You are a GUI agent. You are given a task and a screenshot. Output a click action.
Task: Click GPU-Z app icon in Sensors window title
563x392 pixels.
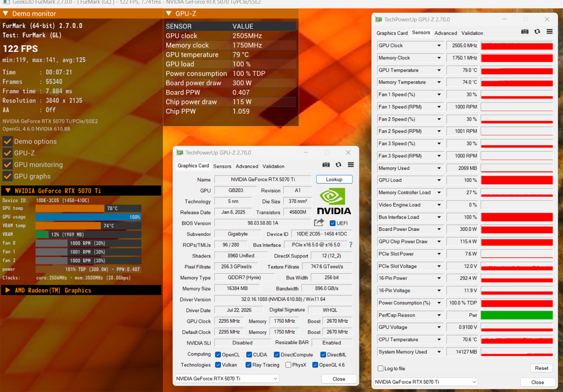tap(378, 19)
